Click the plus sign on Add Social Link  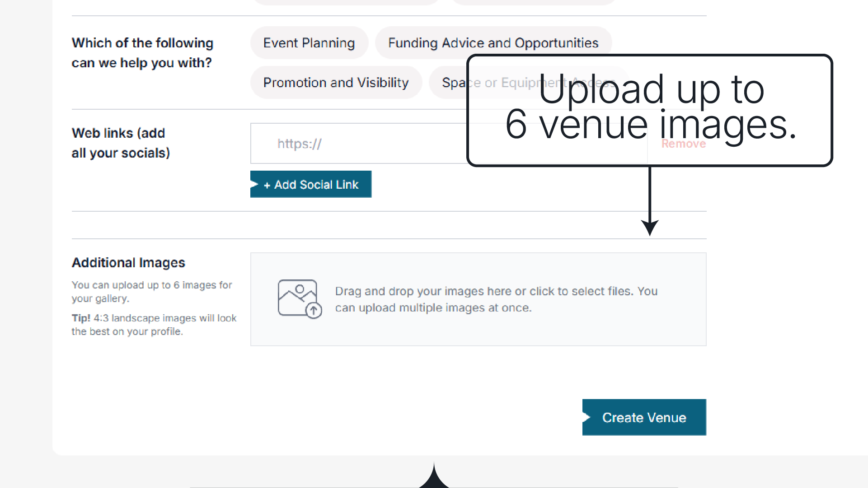[267, 185]
